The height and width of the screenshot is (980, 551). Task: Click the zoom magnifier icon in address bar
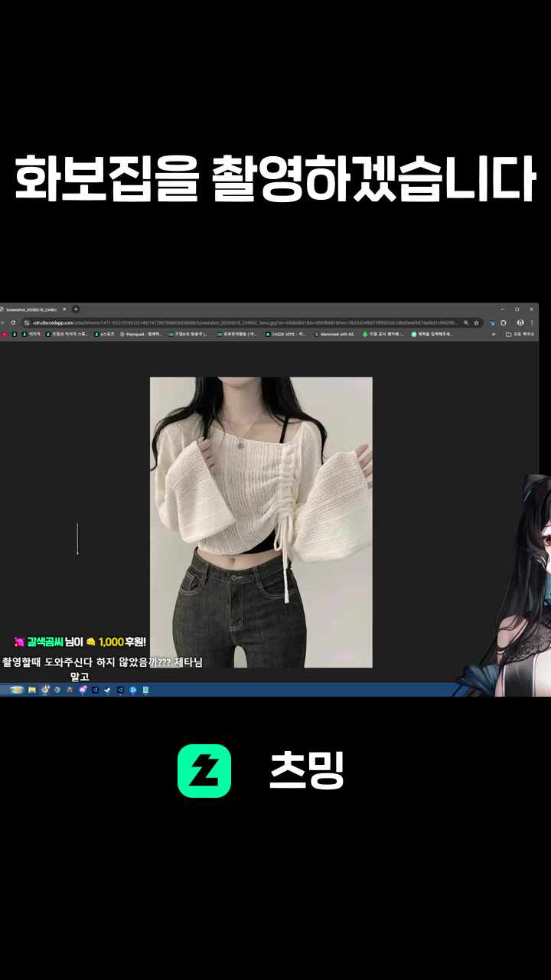tap(465, 322)
